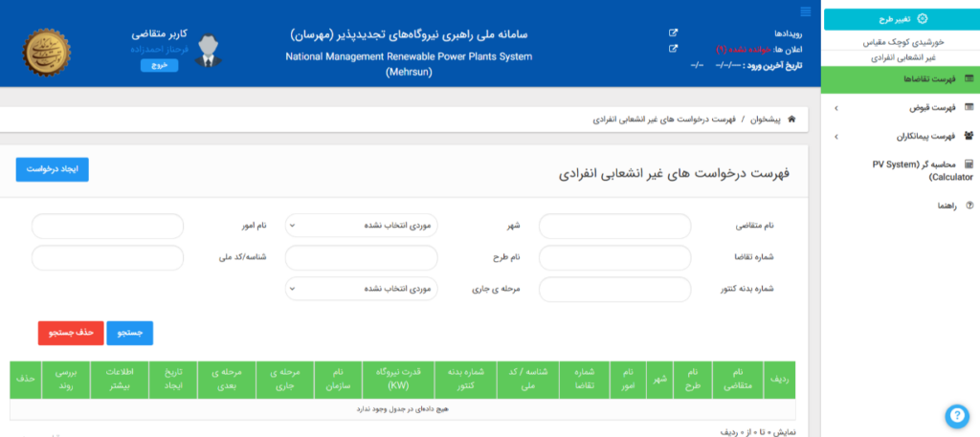Click مرحله ی بعدی column header
Image resolution: width=980 pixels, height=437 pixels.
226,380
